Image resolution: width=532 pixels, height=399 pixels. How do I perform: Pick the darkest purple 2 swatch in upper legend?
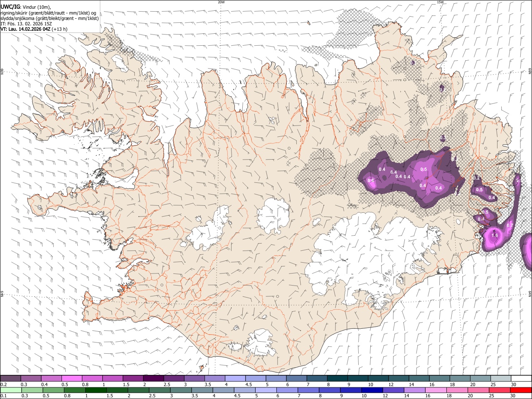[153, 378]
